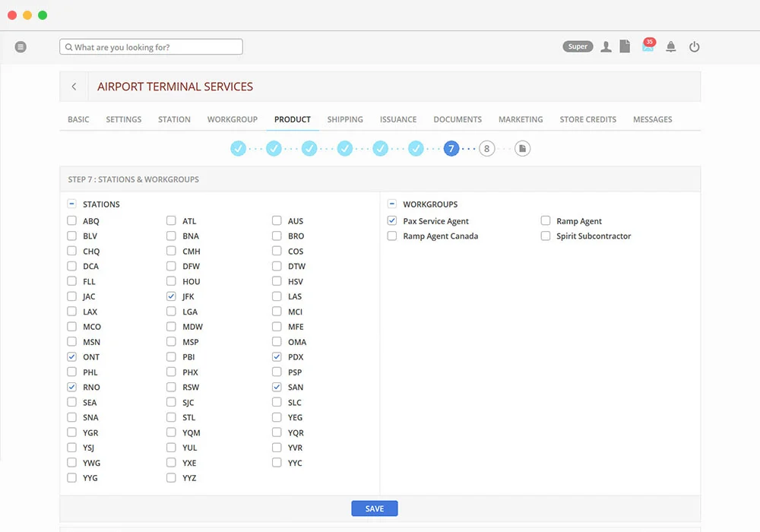Open the documents page icon in the top bar

pos(625,46)
